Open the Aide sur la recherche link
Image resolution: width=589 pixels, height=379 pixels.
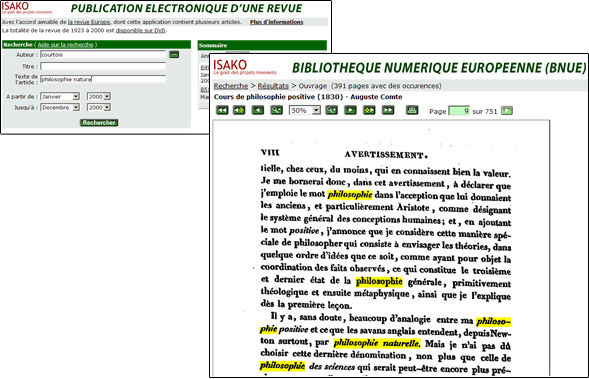pyautogui.click(x=65, y=45)
